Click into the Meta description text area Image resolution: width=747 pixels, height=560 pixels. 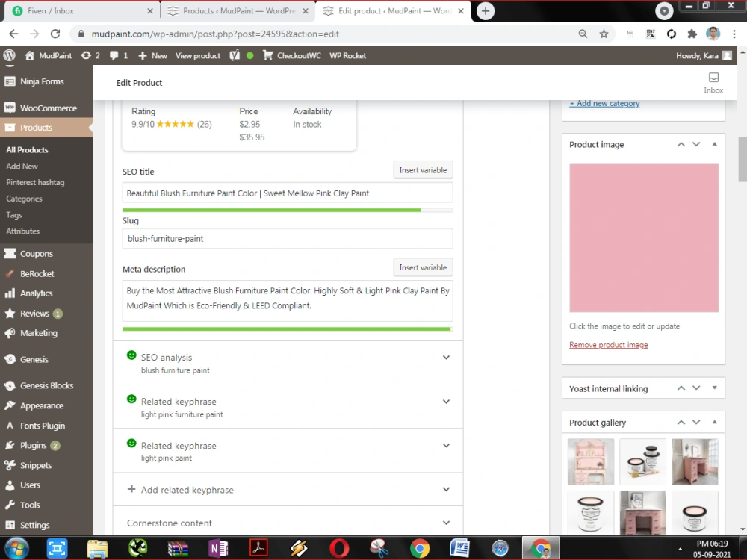[x=288, y=300]
